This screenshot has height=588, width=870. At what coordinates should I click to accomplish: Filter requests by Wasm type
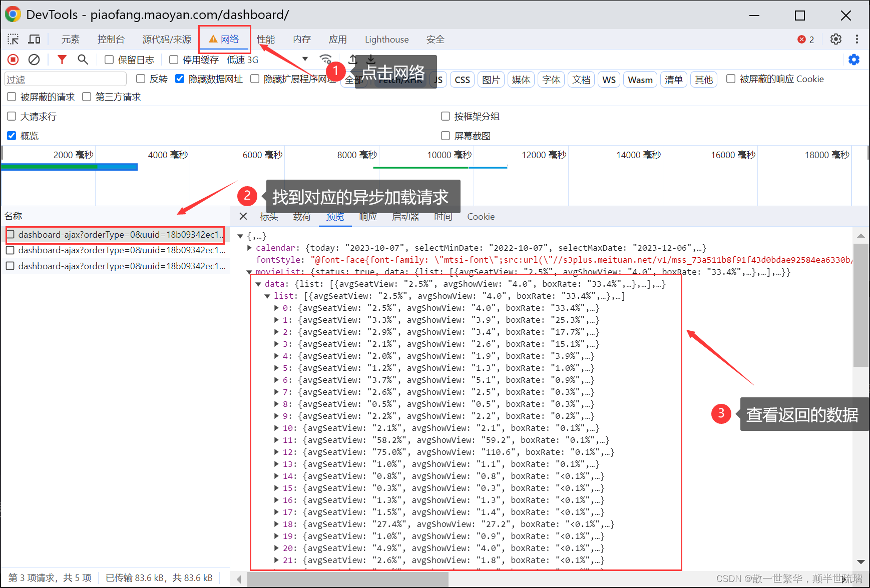640,80
